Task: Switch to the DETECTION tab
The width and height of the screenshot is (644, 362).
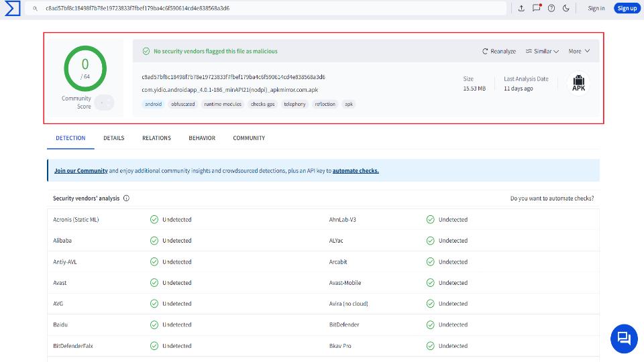Action: (x=70, y=138)
